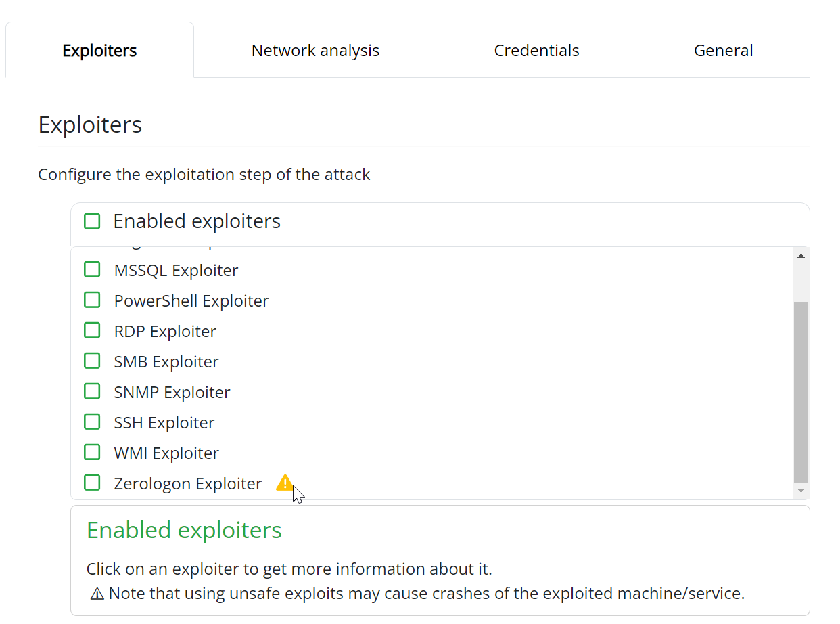
Task: Toggle the Enabled exploiters master checkbox
Action: pyautogui.click(x=92, y=221)
